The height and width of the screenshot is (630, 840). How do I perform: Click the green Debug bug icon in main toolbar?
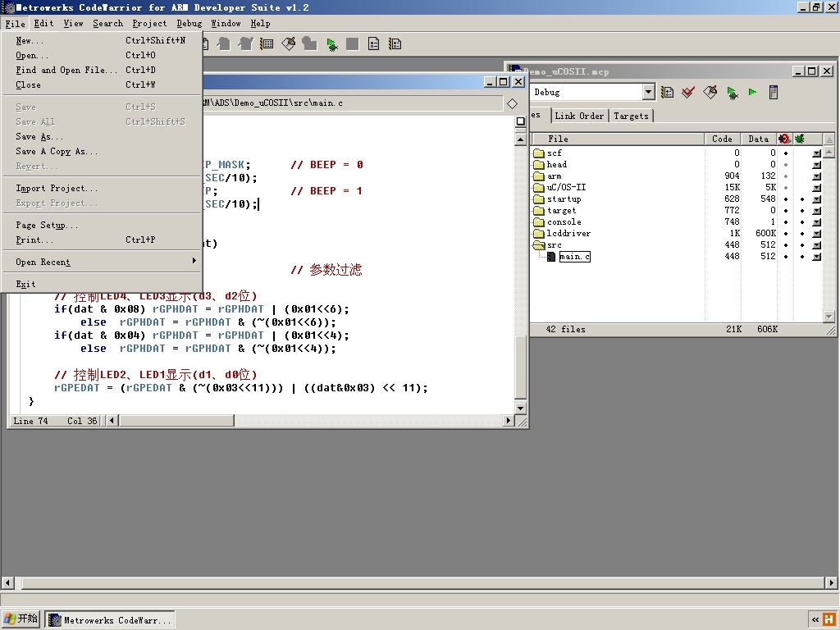[331, 44]
